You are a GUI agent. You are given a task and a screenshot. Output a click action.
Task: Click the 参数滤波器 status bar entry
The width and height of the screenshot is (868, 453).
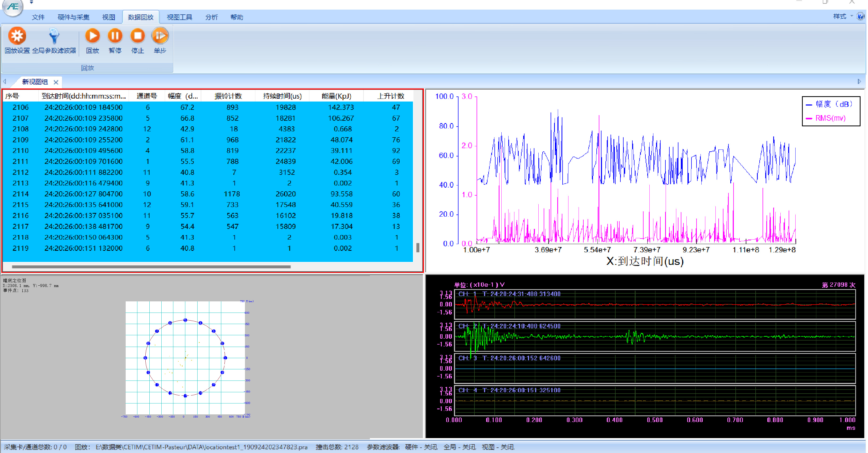[441, 447]
